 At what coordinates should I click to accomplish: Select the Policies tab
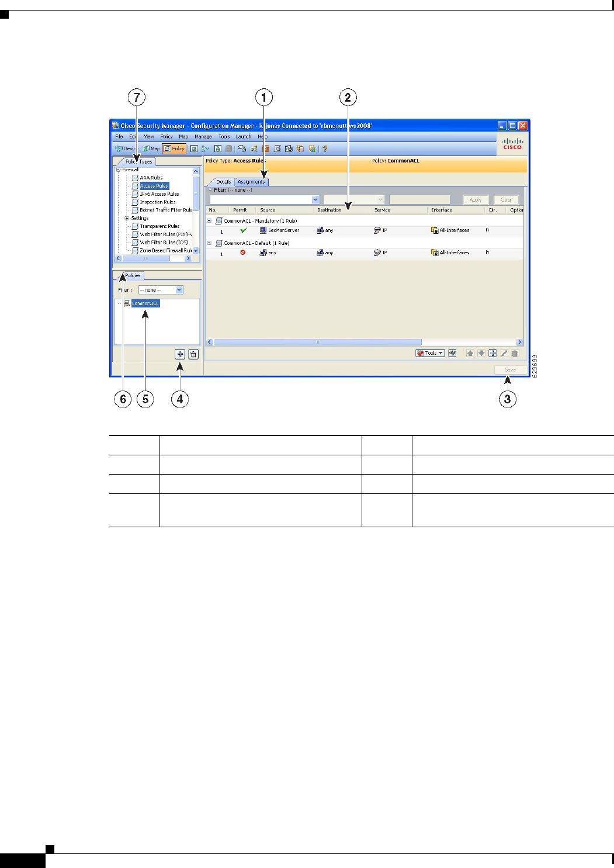[x=133, y=275]
